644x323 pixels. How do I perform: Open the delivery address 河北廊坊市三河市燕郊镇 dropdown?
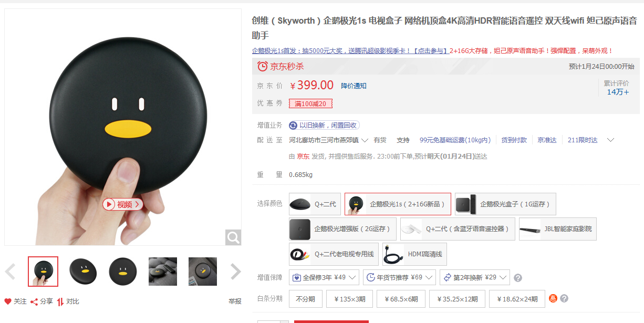tap(329, 140)
